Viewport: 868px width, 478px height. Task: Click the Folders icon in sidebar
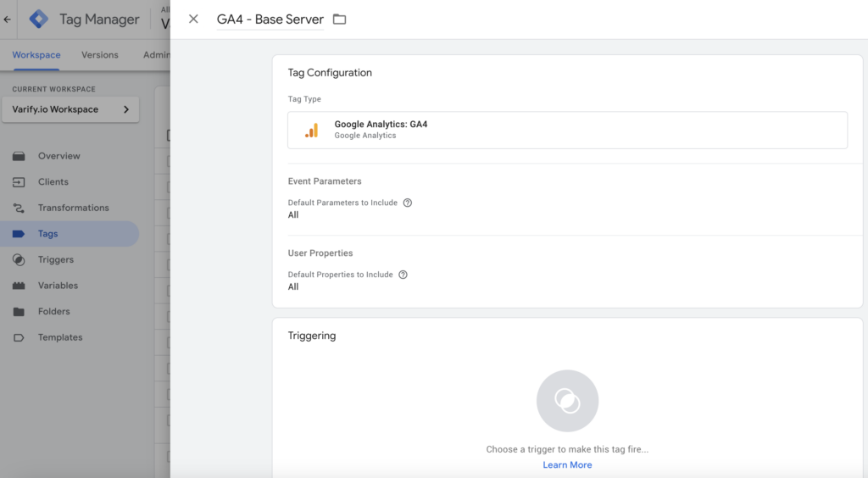pyautogui.click(x=19, y=312)
